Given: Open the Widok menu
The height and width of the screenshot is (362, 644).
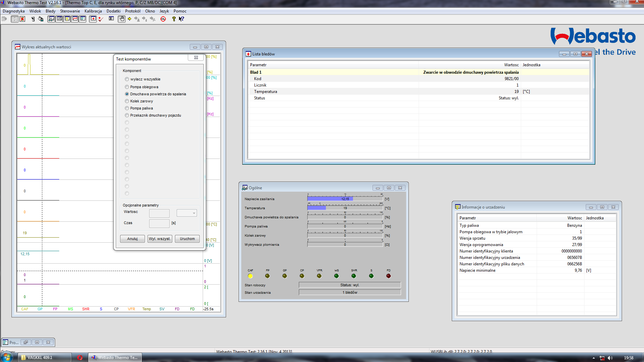Looking at the screenshot, I should 35,11.
